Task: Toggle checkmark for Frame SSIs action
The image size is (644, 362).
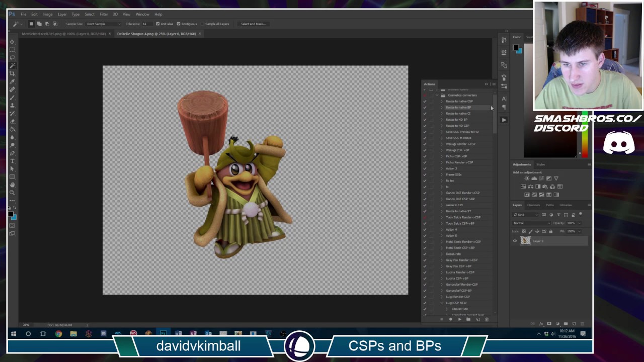Action: point(425,174)
